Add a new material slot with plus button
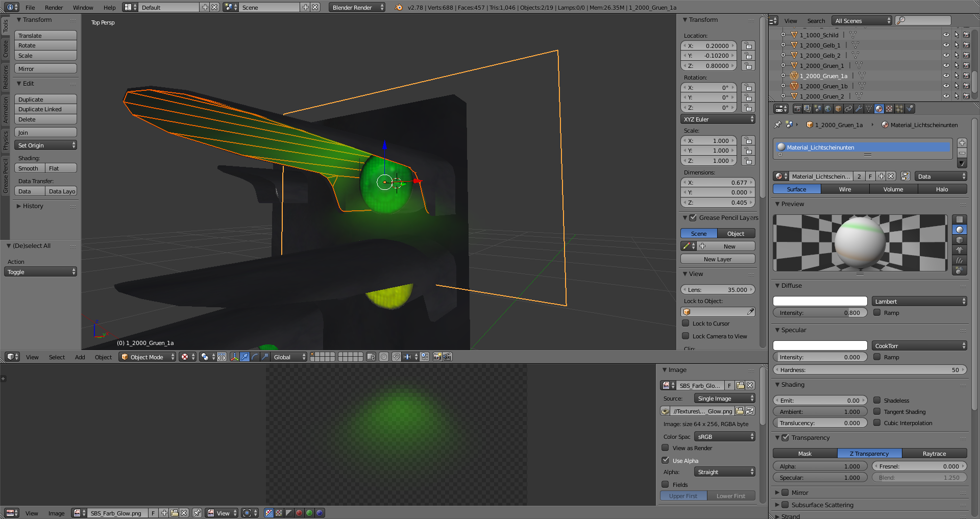Viewport: 980px width, 519px height. pos(962,143)
